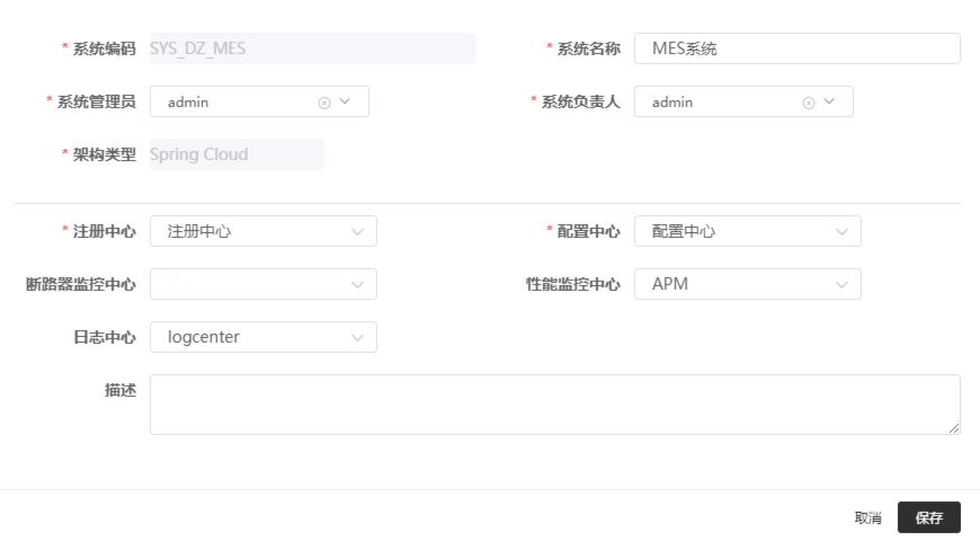Click the chevron on the 性能监控中心 selector

click(841, 284)
